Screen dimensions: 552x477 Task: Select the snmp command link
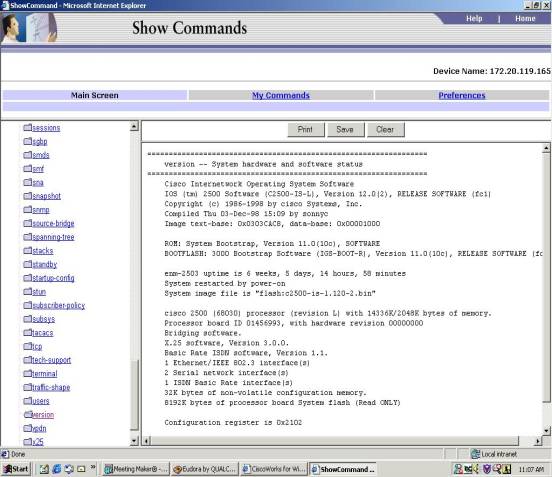pos(41,210)
